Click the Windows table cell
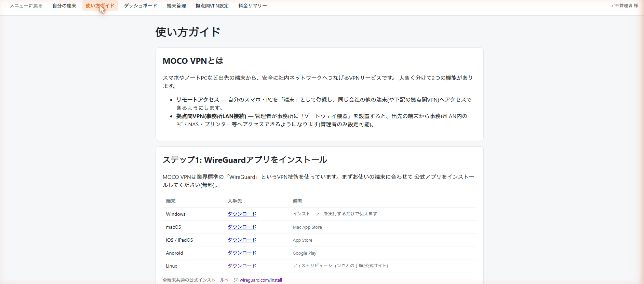 tap(176, 214)
